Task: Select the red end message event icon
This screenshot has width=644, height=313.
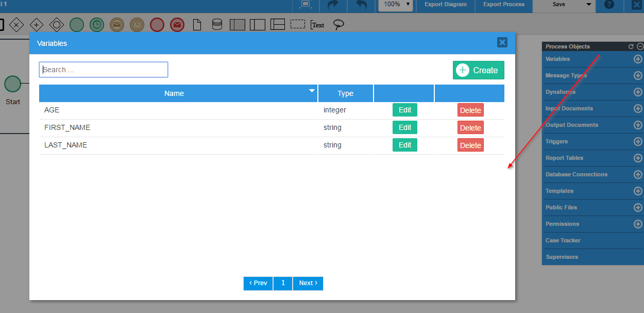Action: [177, 25]
